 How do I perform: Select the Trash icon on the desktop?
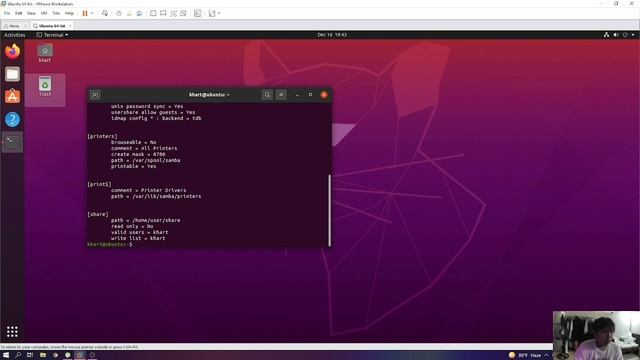(x=45, y=87)
